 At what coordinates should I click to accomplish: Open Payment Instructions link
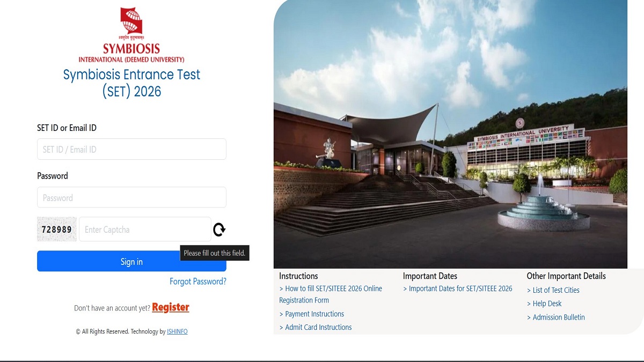[312, 314]
